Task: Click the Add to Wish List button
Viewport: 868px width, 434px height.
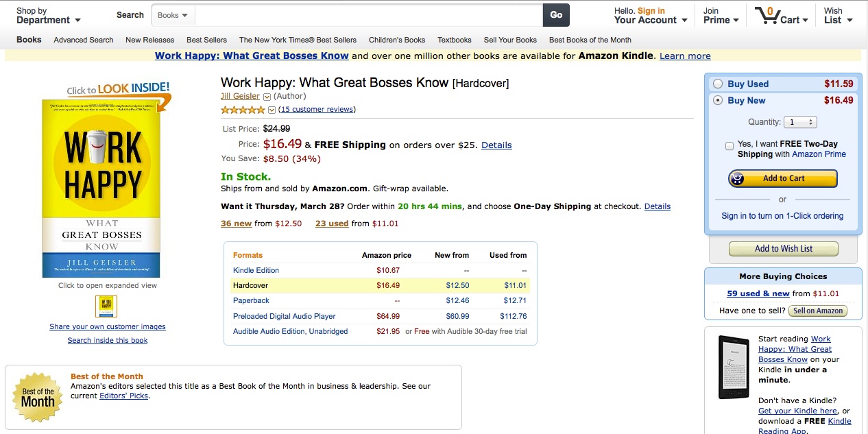Action: (x=783, y=249)
